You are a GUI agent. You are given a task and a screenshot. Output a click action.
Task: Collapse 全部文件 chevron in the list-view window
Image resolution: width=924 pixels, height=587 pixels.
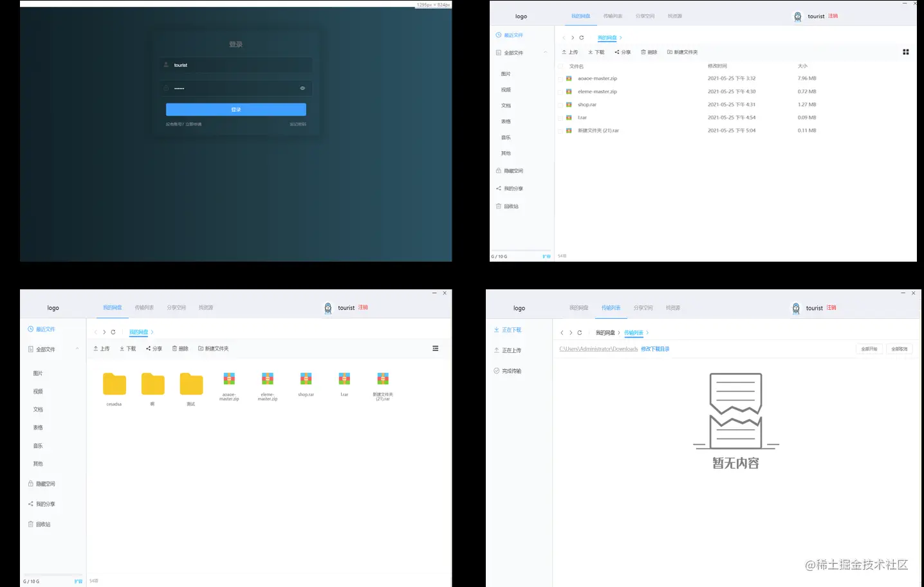point(546,53)
